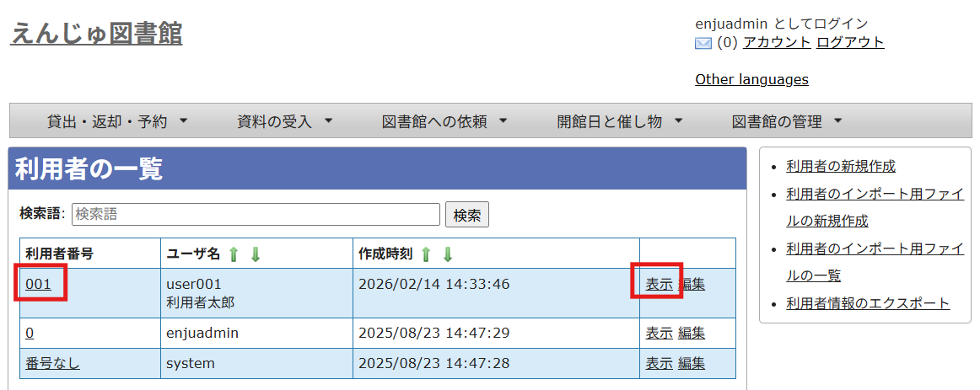The width and height of the screenshot is (980, 390).
Task: Open the mail envelope icon
Action: [x=703, y=43]
